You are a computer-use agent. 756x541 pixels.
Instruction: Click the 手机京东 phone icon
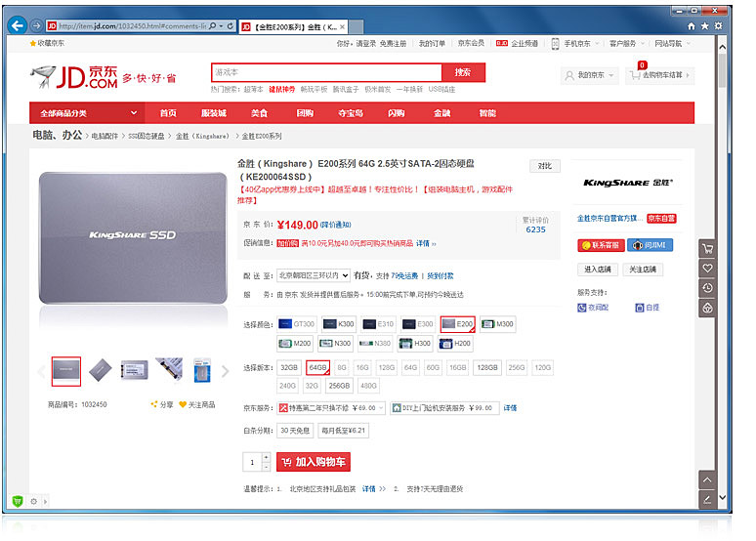(x=555, y=43)
